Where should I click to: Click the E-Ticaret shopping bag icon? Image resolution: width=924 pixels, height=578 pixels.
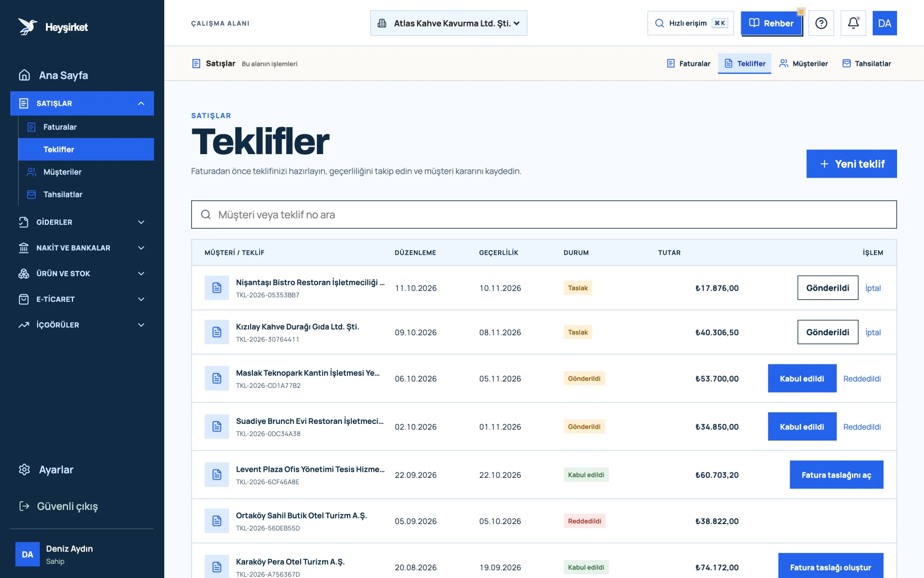click(x=24, y=299)
